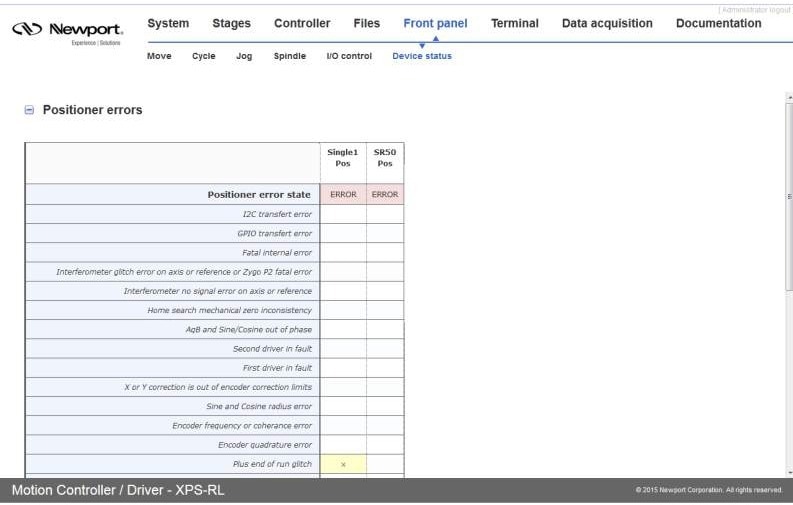Click the Newport logo
Screen dimensions: 793x505
pyautogui.click(x=67, y=32)
